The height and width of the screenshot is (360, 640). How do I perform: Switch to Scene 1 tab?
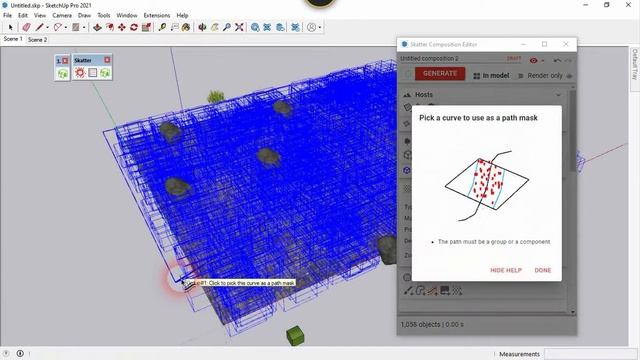click(13, 39)
